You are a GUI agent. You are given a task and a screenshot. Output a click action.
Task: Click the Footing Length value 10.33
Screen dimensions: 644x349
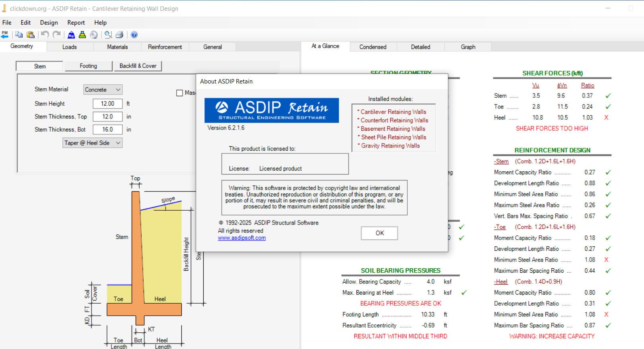point(428,314)
